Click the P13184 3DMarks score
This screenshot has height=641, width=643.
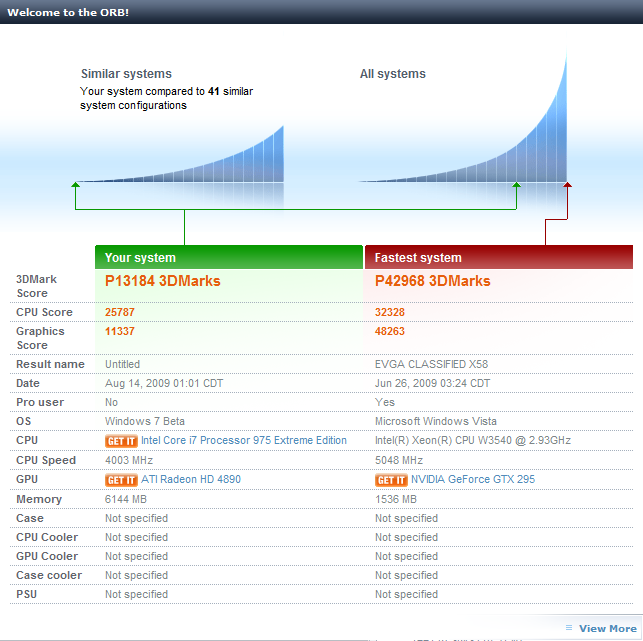click(x=162, y=281)
